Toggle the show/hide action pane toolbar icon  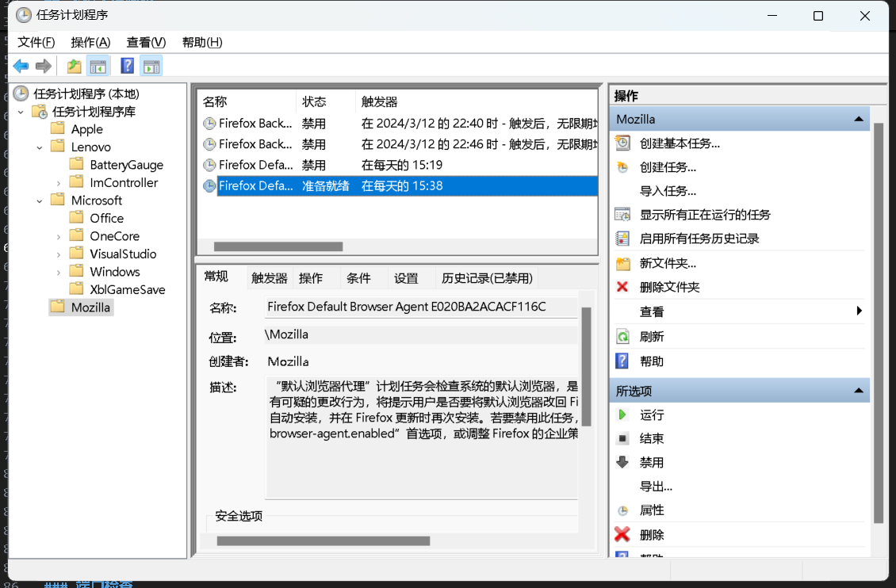coord(151,67)
